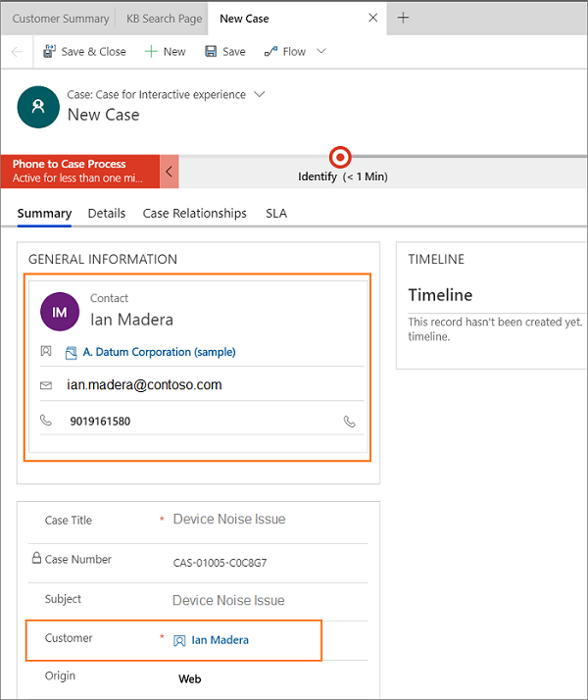
Task: Select email ian.madera@contoso.com
Action: 144,385
